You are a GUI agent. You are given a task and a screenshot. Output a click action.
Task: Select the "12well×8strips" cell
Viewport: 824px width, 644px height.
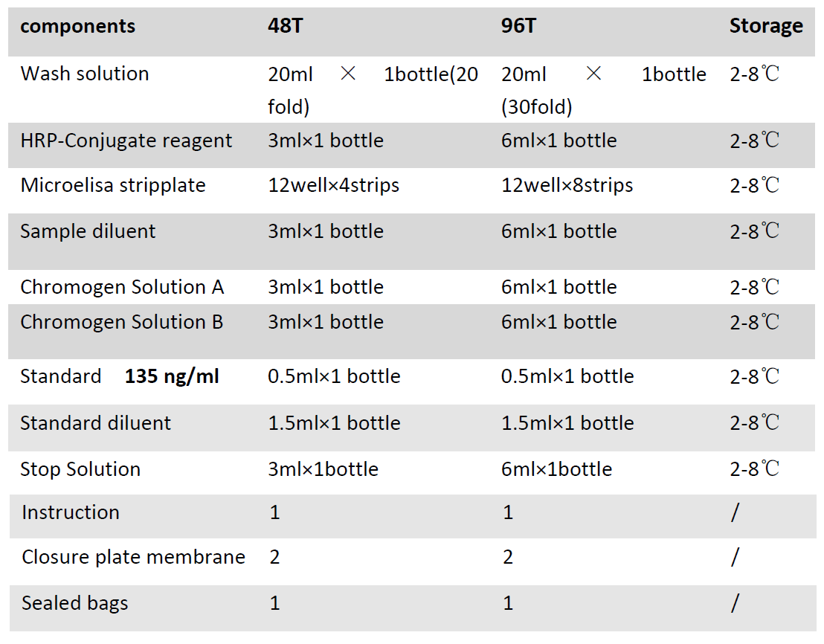click(x=567, y=185)
